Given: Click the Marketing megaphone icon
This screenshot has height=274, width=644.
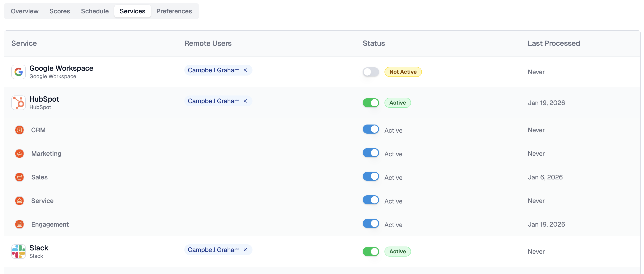Looking at the screenshot, I should tap(19, 154).
